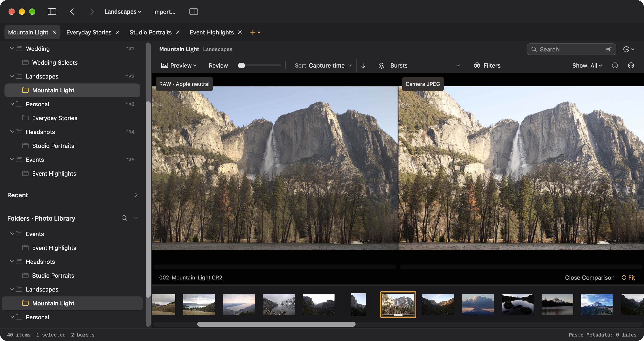Open the Show: All dropdown
Screen dimensions: 644x341
(x=587, y=66)
